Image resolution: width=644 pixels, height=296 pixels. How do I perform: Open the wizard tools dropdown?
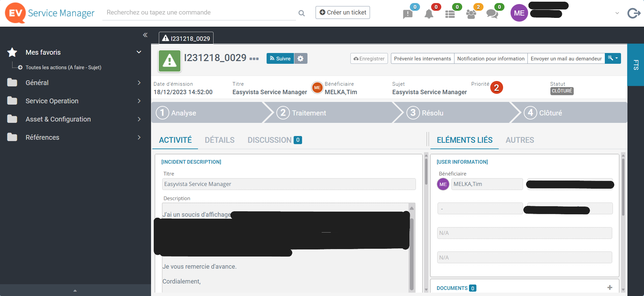click(x=613, y=58)
